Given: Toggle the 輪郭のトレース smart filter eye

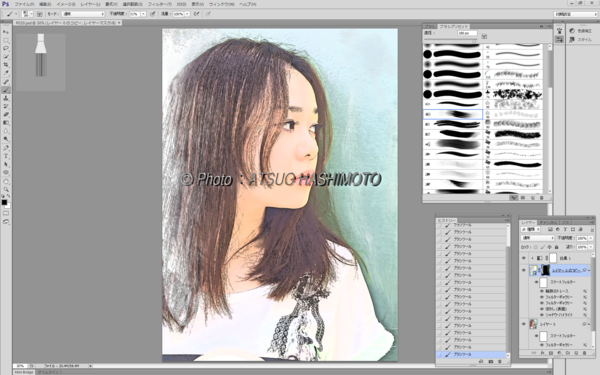Looking at the screenshot, I should click(x=542, y=291).
